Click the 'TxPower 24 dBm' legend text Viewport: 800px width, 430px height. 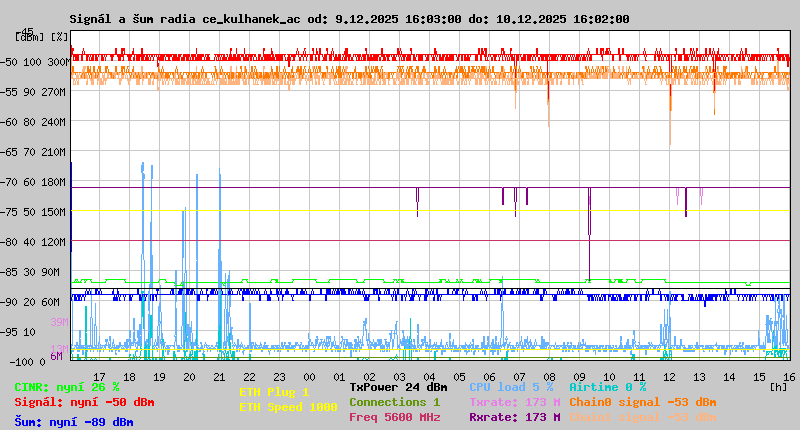tap(398, 387)
